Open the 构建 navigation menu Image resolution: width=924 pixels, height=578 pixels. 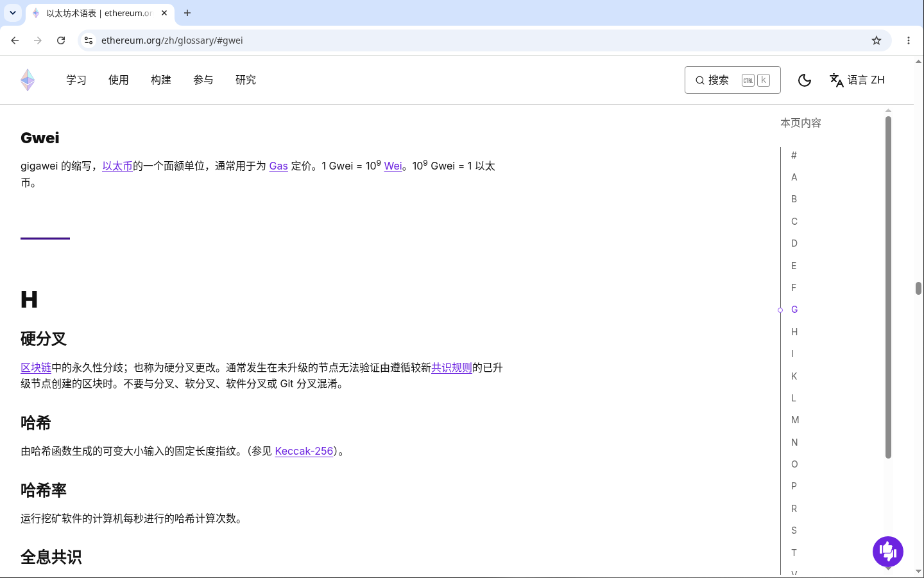(x=161, y=80)
